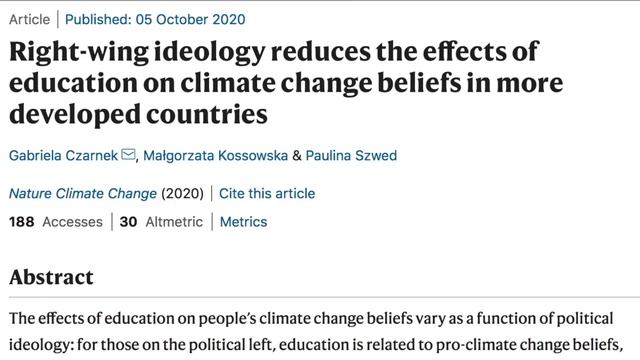This screenshot has height=360, width=640.
Task: Click the (2020) publication year text
Action: click(x=182, y=193)
